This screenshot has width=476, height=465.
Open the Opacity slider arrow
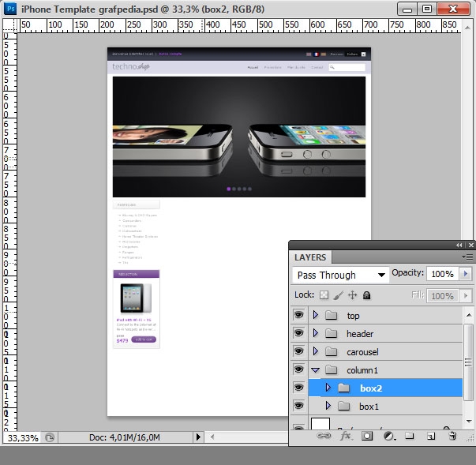[466, 274]
